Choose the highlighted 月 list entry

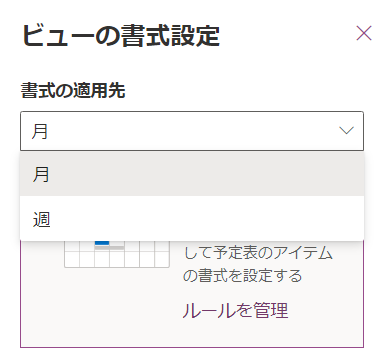coord(192,174)
